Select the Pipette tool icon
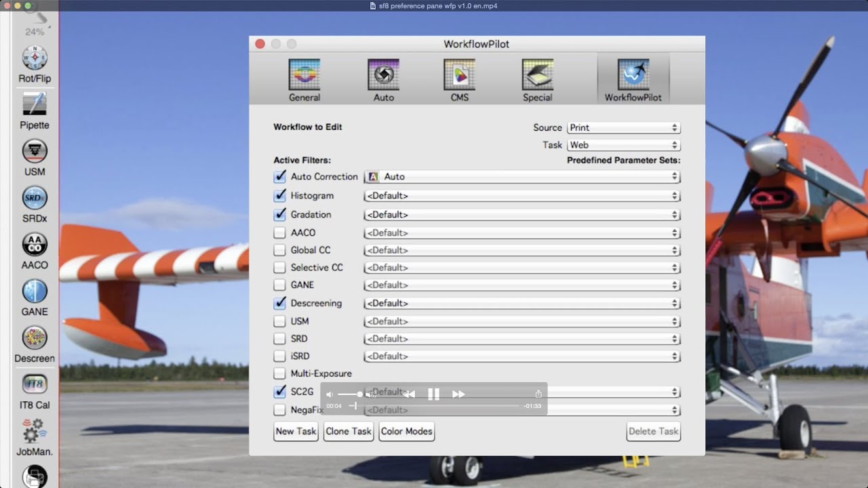Image resolution: width=868 pixels, height=488 pixels. [x=35, y=104]
